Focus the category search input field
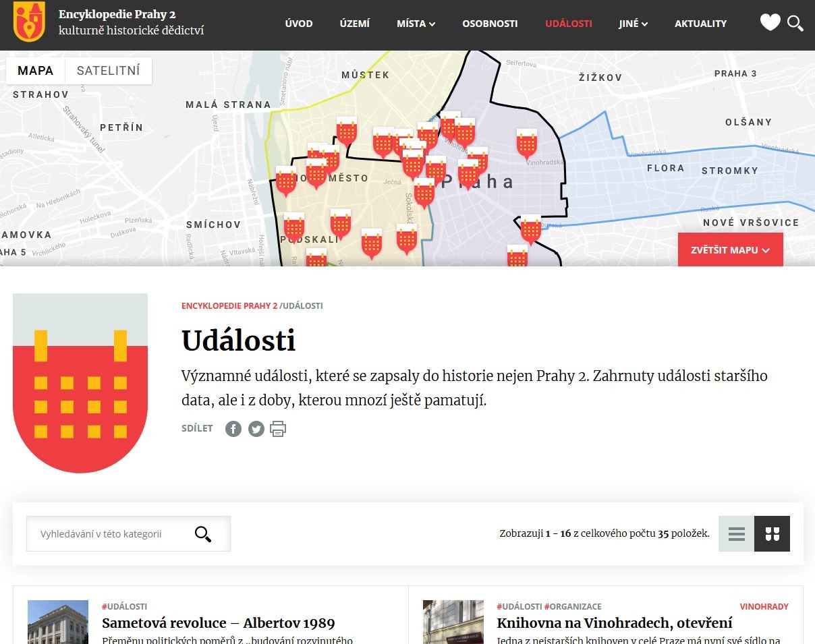The width and height of the screenshot is (815, 644). click(x=111, y=534)
